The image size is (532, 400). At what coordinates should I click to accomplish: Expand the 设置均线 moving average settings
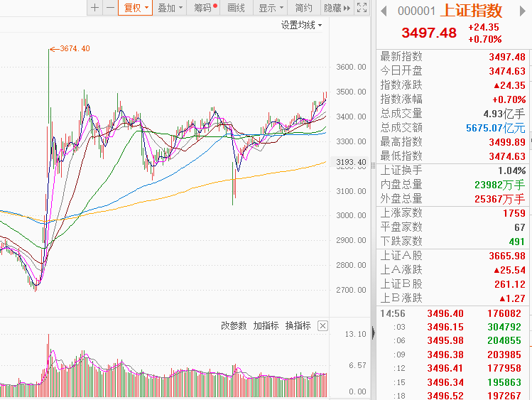pos(301,25)
